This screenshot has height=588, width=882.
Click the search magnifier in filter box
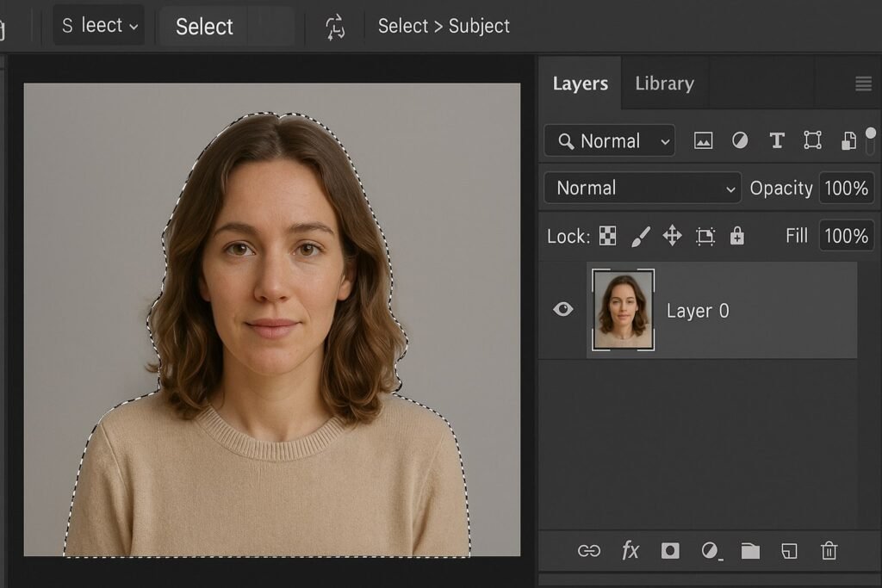[x=566, y=141]
